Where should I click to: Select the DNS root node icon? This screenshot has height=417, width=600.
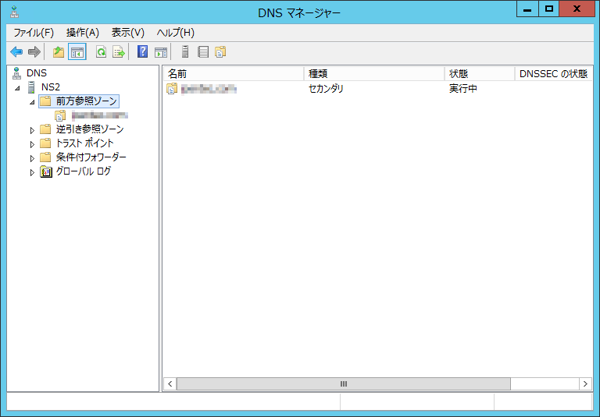coord(16,73)
